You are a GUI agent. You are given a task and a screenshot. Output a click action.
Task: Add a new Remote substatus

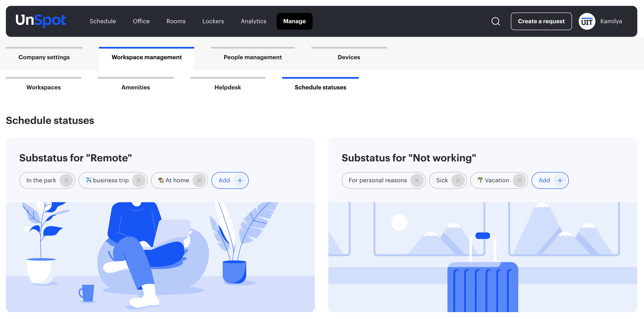[230, 180]
